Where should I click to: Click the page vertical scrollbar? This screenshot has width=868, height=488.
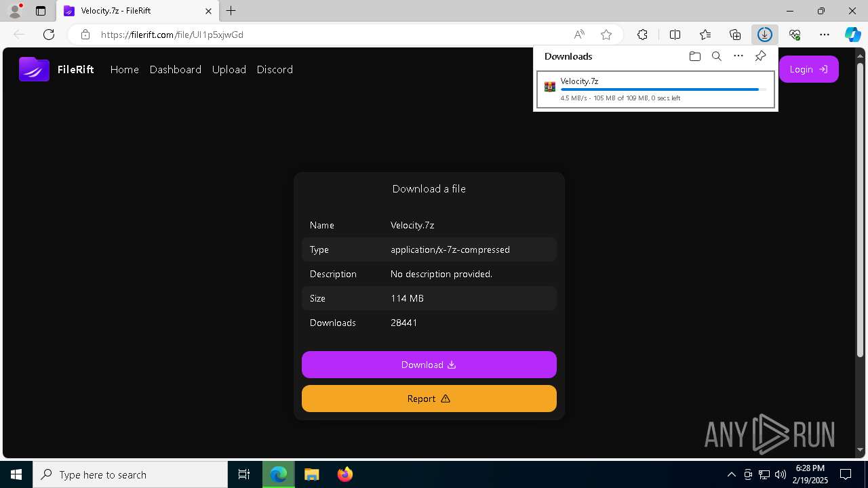[x=861, y=210]
